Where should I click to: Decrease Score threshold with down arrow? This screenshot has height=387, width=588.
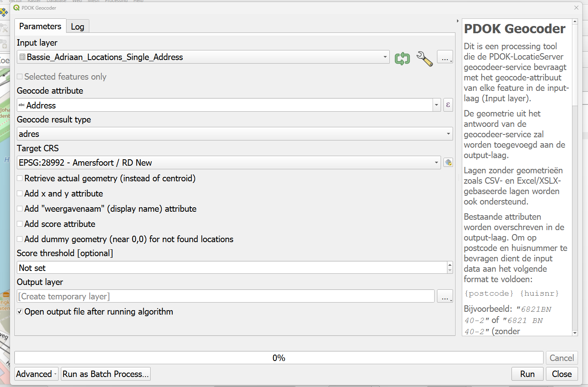pyautogui.click(x=450, y=271)
